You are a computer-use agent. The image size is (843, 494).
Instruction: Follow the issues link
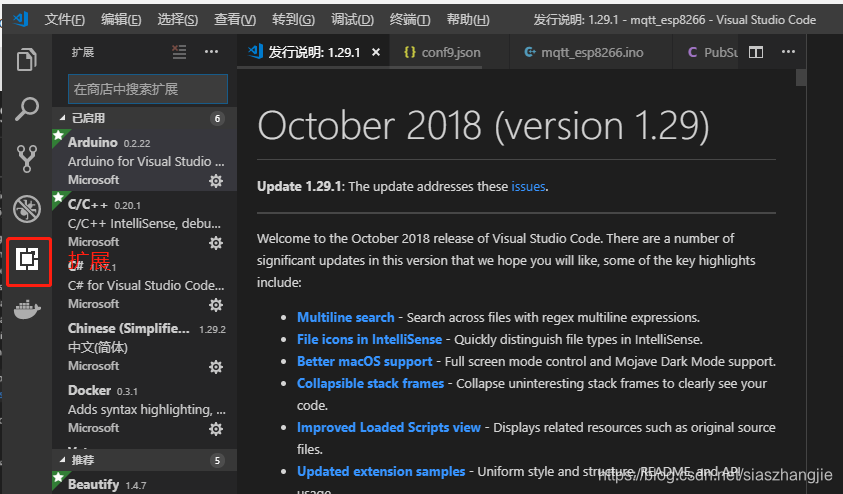click(x=528, y=187)
